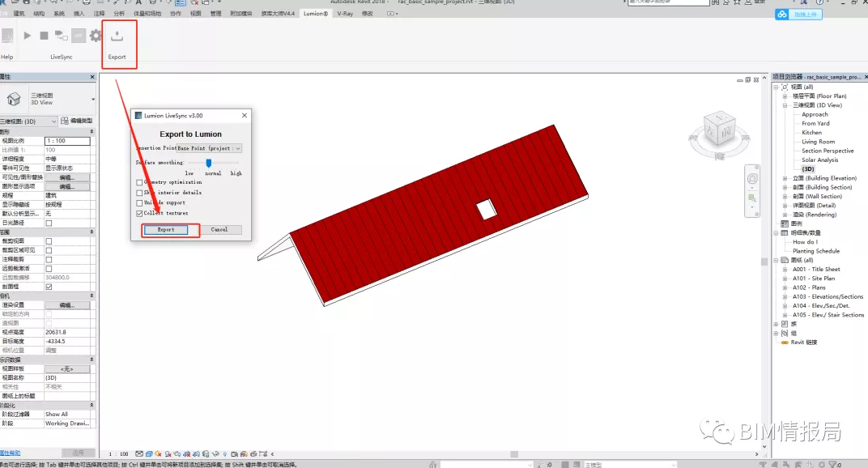Enable Skip interior details checkbox
This screenshot has width=868, height=468.
139,193
